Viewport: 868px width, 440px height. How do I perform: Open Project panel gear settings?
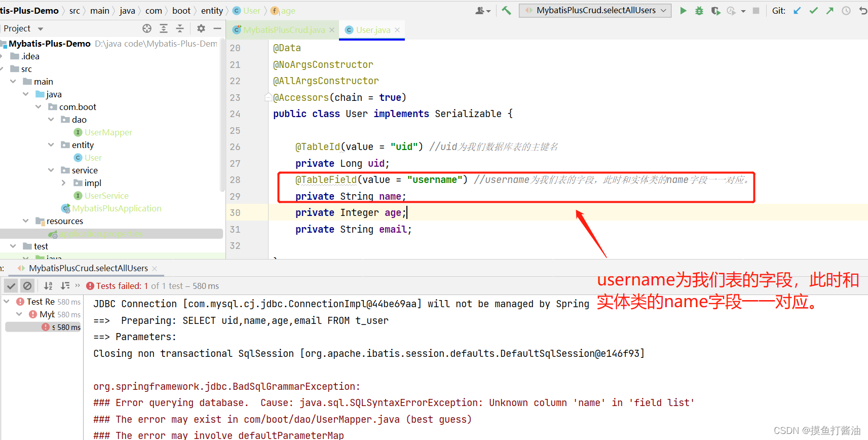pyautogui.click(x=201, y=28)
